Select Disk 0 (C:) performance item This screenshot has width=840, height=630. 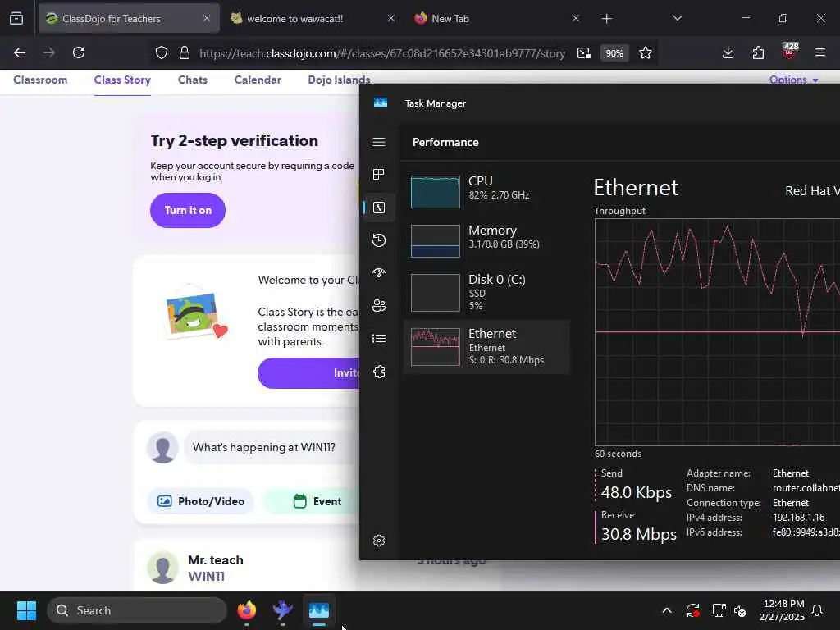(486, 292)
